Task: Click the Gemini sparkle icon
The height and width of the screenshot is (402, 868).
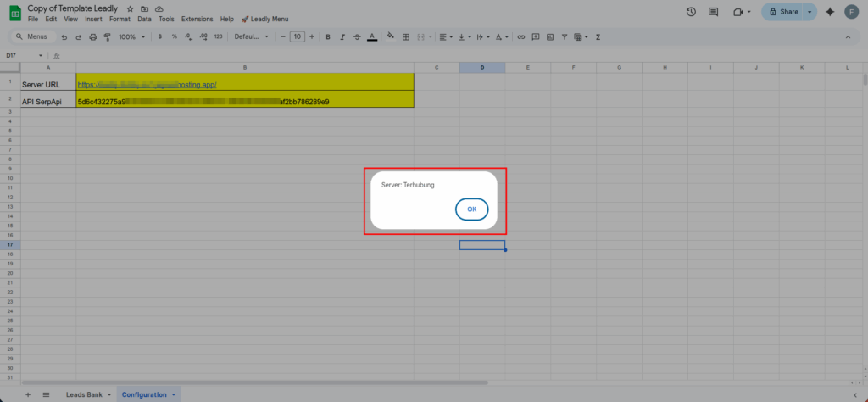Action: 830,12
